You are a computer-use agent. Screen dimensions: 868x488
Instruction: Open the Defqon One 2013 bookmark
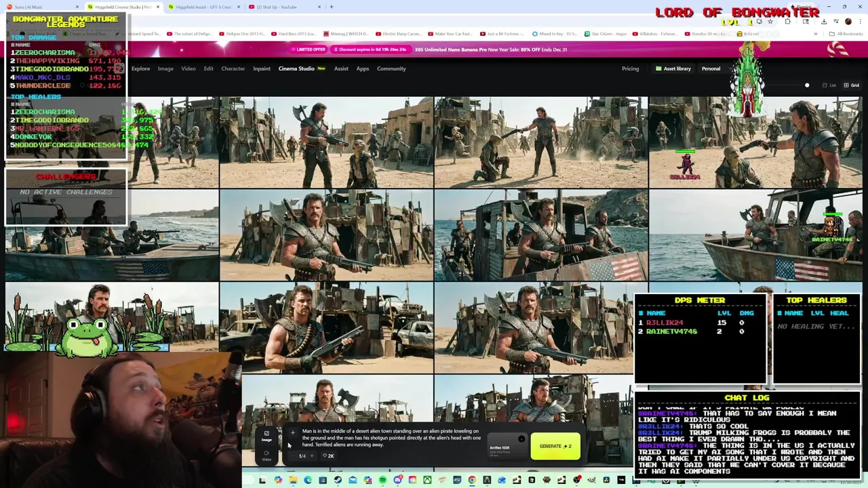coord(243,34)
